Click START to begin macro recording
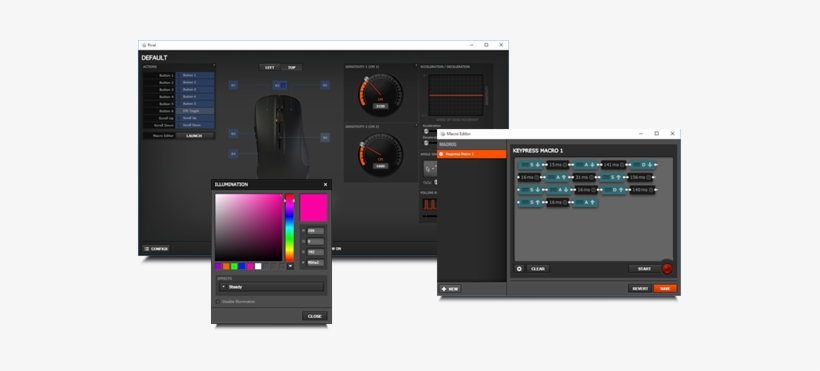820x371 pixels. tap(644, 268)
